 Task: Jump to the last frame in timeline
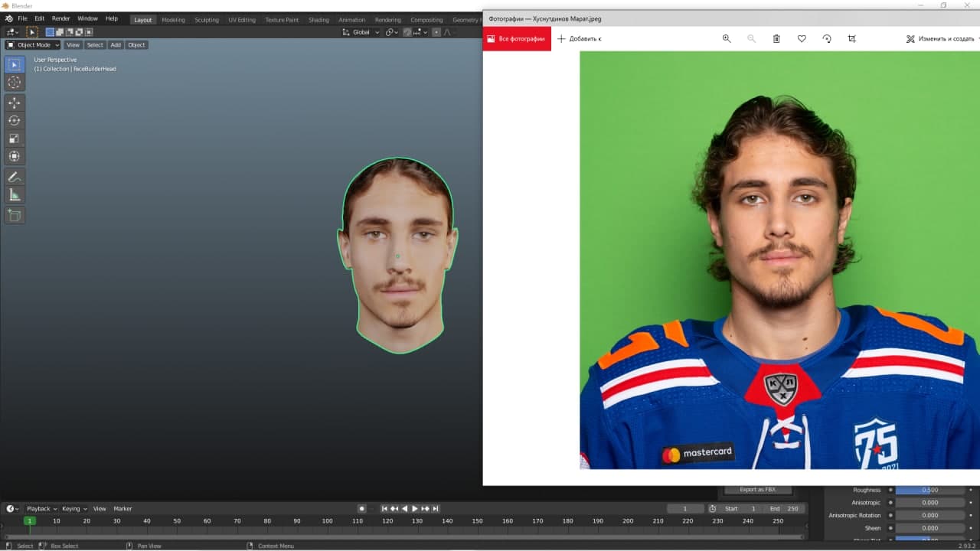tap(436, 509)
